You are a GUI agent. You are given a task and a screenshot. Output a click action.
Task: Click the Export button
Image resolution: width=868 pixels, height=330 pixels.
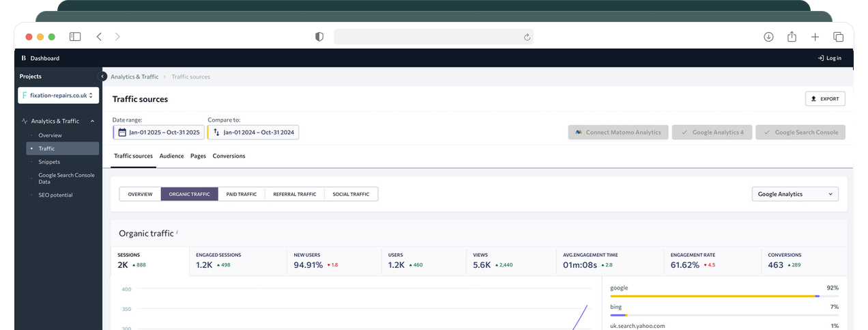pos(825,99)
